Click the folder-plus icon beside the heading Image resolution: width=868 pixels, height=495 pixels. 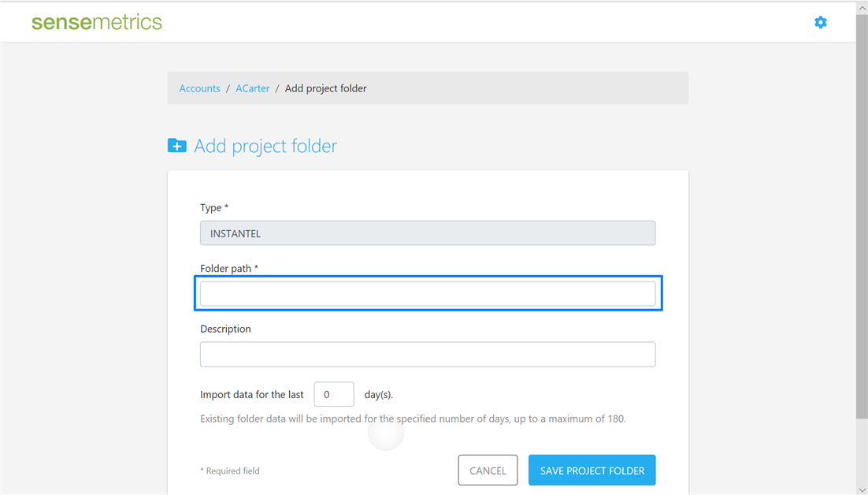pyautogui.click(x=177, y=146)
